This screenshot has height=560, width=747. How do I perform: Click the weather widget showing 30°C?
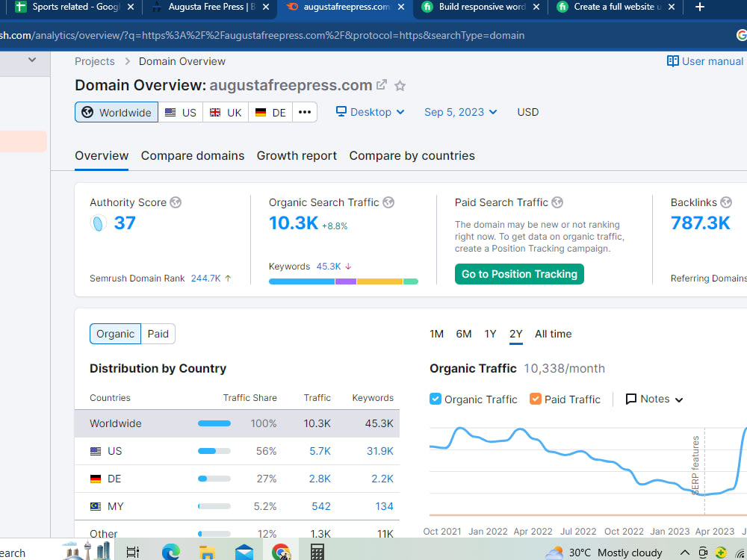(x=604, y=553)
